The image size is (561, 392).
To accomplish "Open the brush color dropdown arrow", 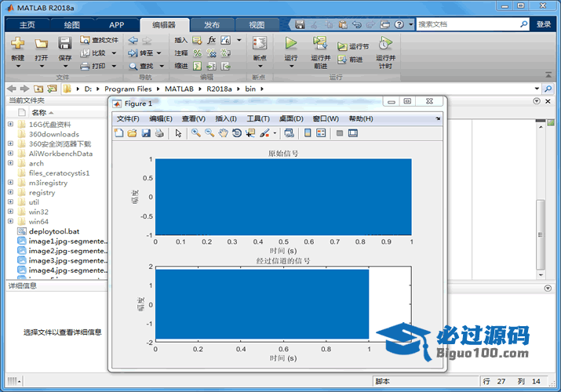I will (275, 133).
